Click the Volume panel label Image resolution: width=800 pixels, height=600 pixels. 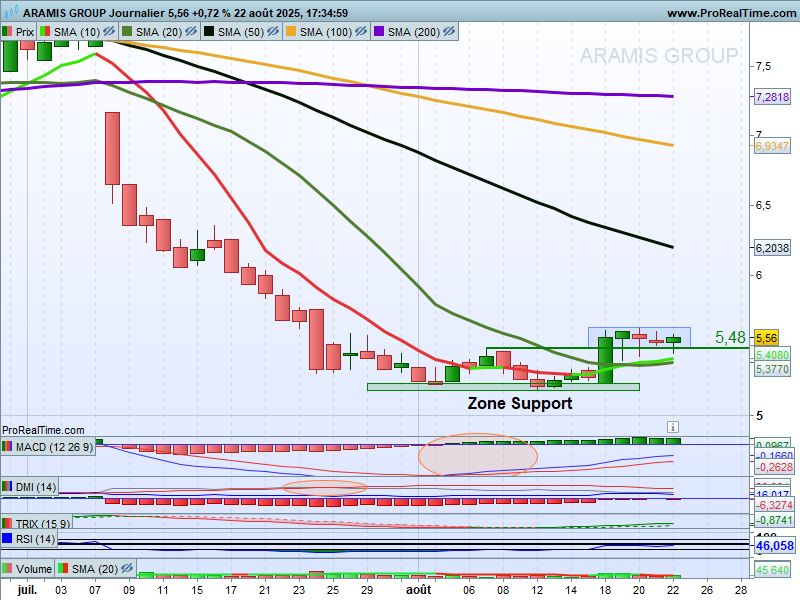pos(34,569)
